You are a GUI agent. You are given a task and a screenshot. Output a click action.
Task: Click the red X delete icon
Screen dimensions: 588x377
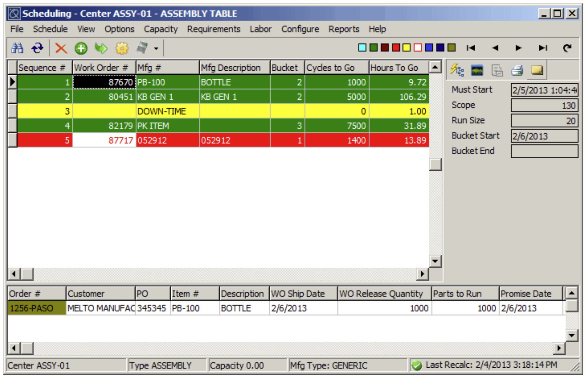[61, 48]
